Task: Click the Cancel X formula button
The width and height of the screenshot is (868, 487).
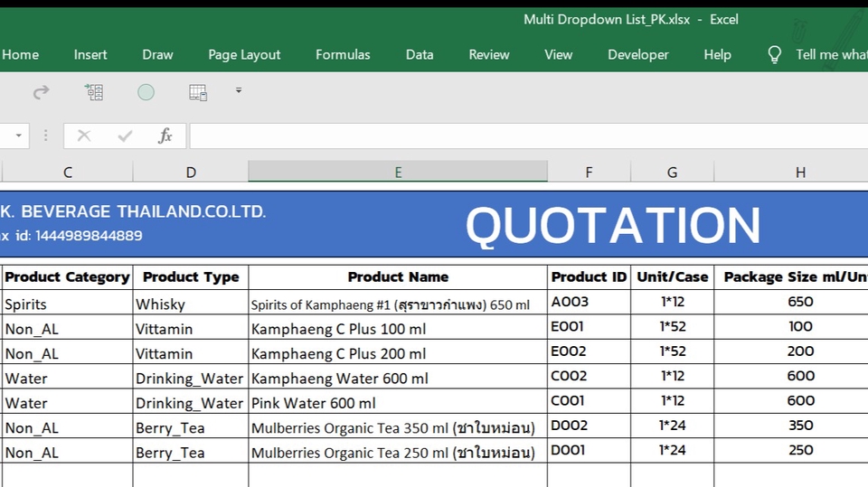Action: pyautogui.click(x=84, y=136)
